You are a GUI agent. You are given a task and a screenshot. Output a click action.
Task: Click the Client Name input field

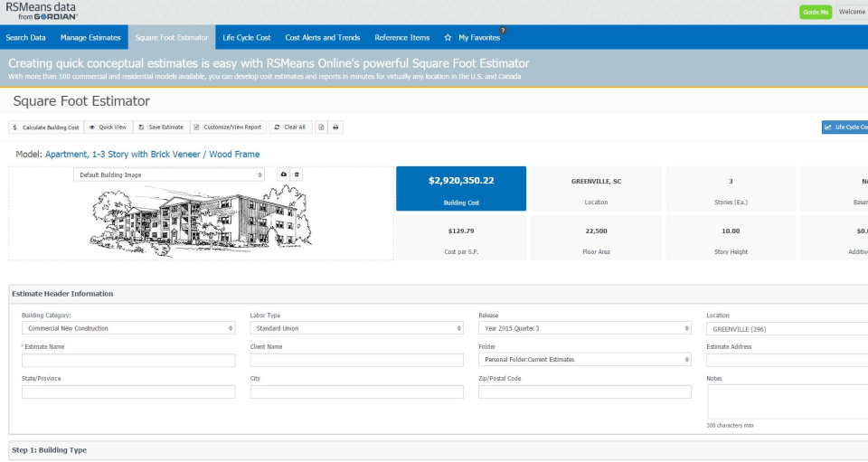tap(356, 360)
